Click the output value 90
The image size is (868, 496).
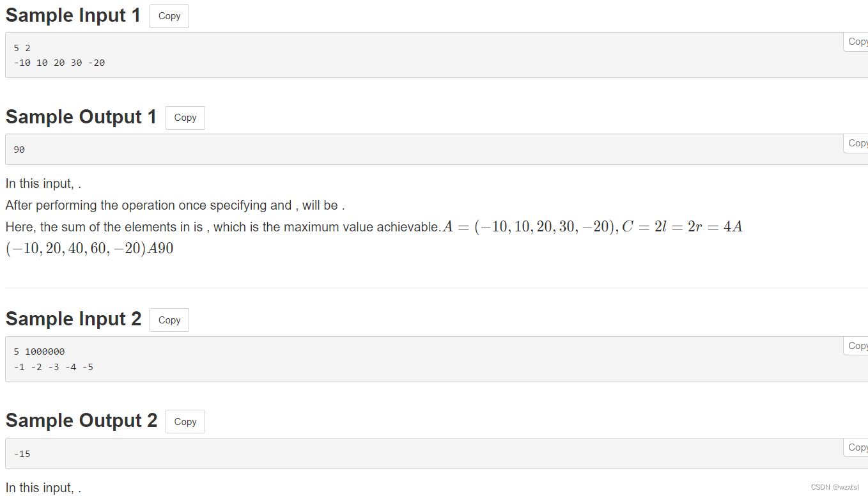19,150
